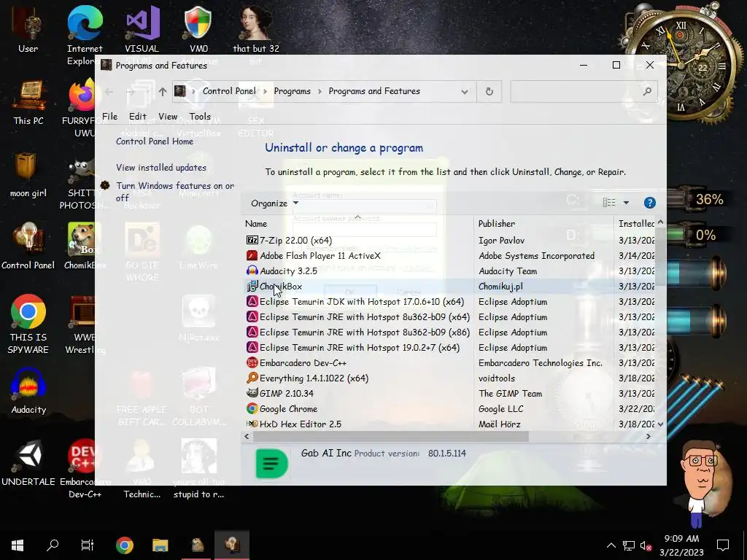
Task: Sort list by Name column
Action: point(357,223)
